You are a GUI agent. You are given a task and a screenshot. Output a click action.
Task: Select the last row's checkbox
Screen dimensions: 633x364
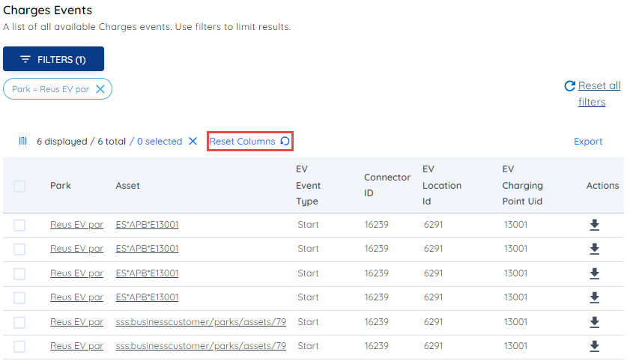(19, 347)
